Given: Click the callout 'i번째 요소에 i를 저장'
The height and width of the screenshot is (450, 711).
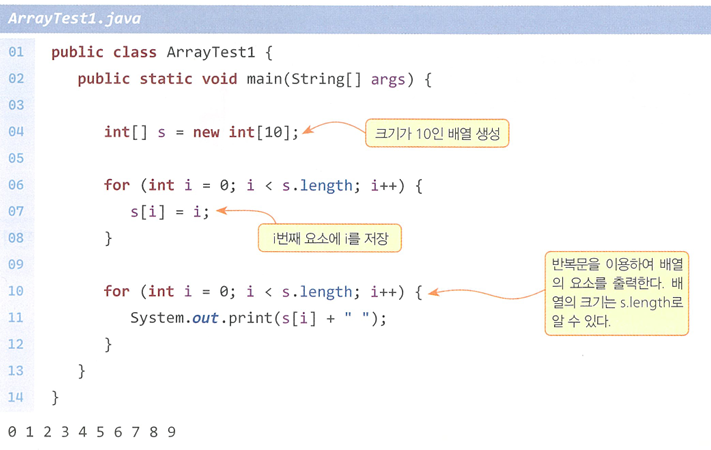Looking at the screenshot, I should pyautogui.click(x=330, y=238).
